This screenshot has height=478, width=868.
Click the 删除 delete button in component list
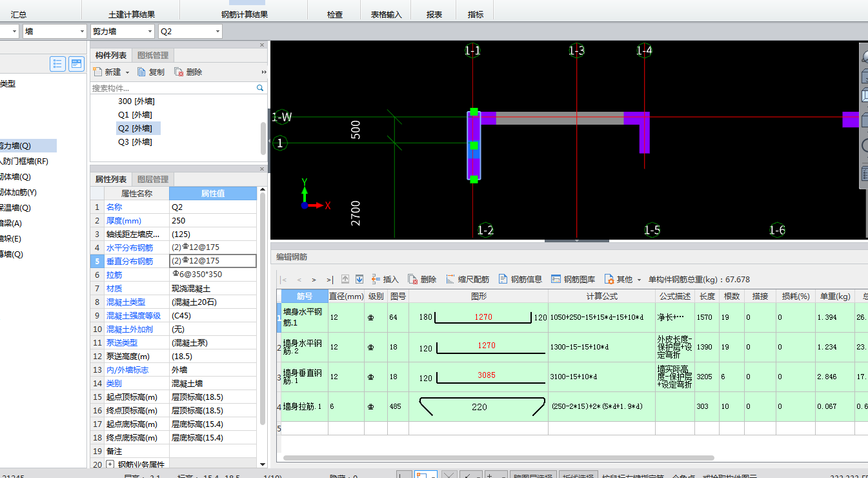tap(188, 72)
